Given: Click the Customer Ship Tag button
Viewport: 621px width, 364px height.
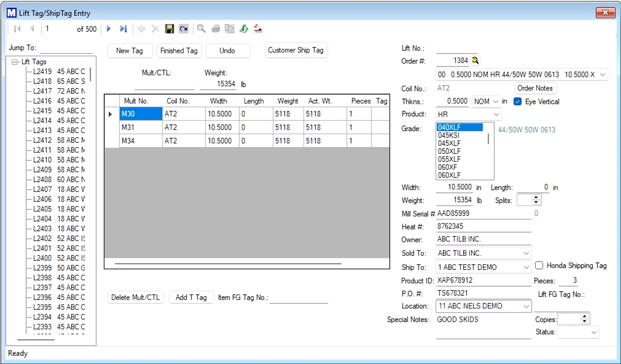Looking at the screenshot, I should (296, 50).
